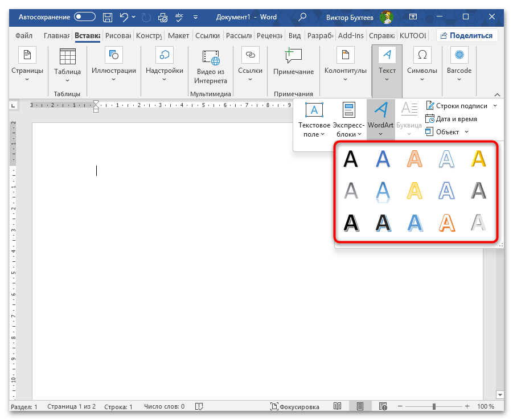Viewport: 513px width, 420px height.
Task: Click the Поделиться share button
Action: [466, 35]
